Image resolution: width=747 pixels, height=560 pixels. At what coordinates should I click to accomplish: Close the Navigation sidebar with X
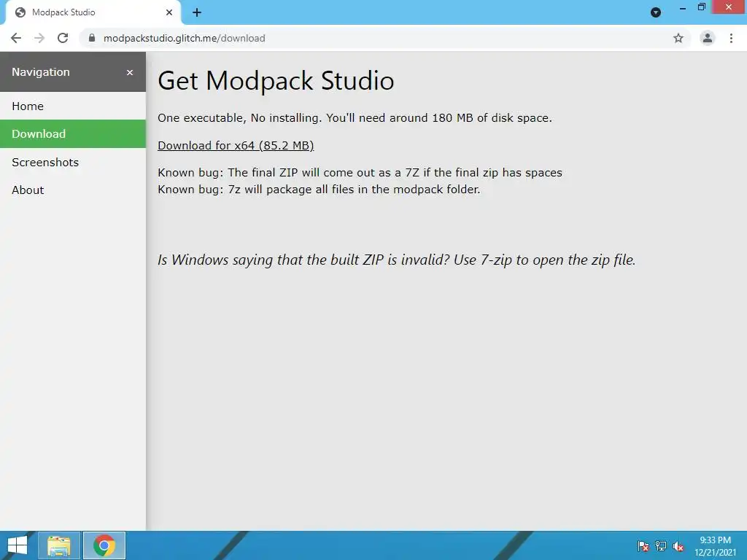[130, 72]
